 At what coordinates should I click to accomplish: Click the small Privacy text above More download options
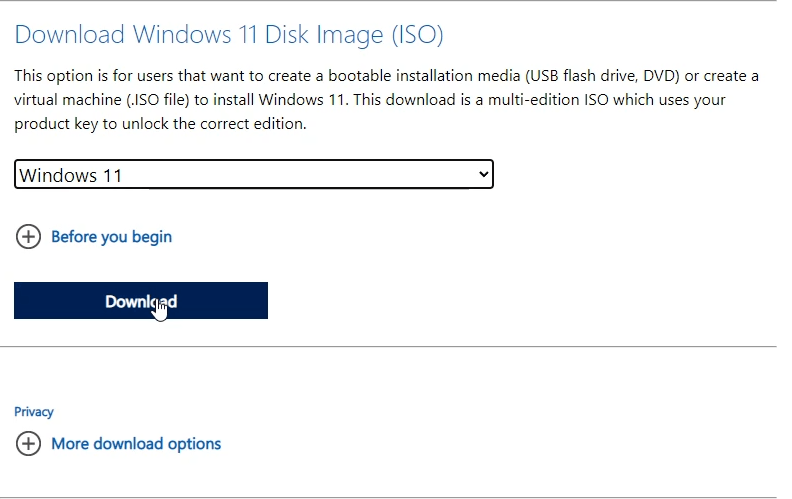point(34,412)
